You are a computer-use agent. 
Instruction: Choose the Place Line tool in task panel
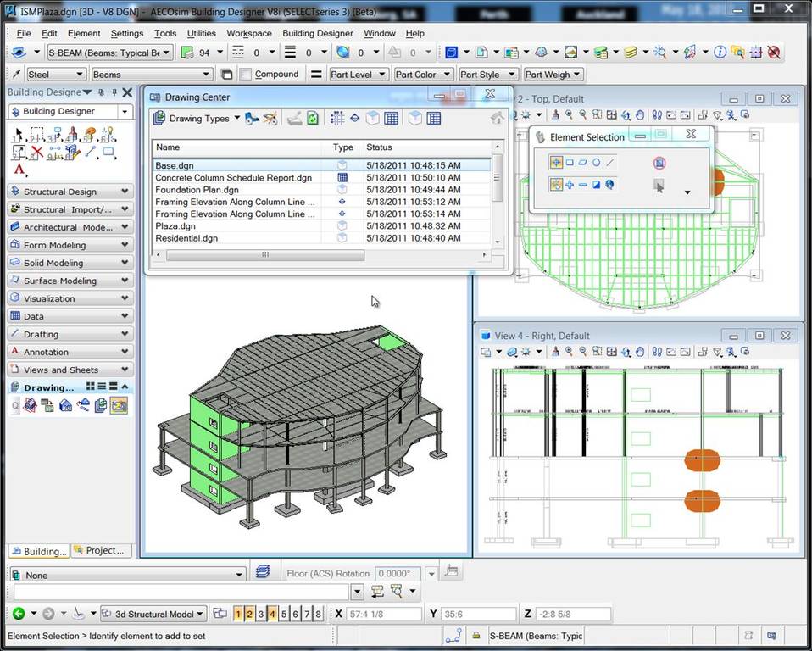(x=91, y=152)
